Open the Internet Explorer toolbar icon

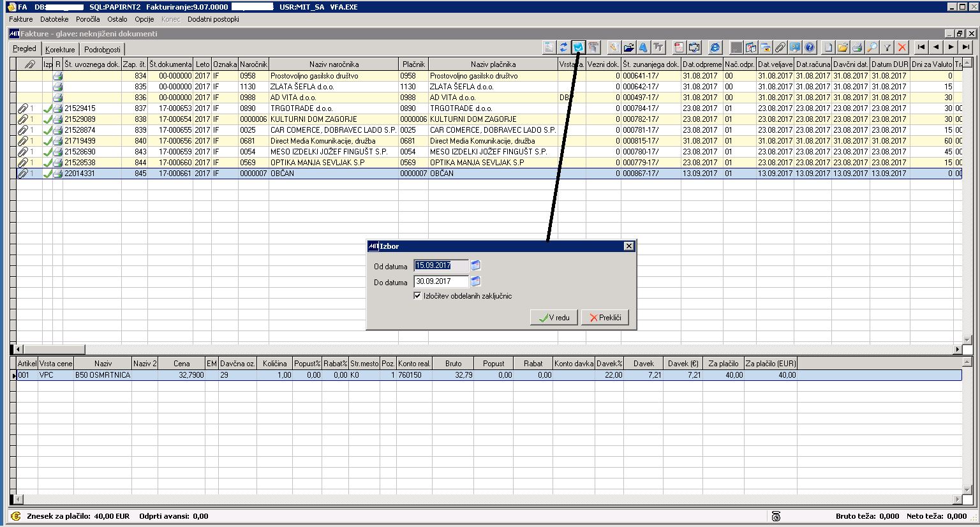pyautogui.click(x=715, y=47)
